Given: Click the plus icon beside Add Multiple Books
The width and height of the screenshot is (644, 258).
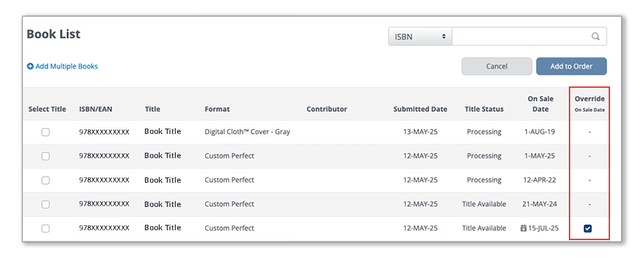Looking at the screenshot, I should click(x=30, y=66).
